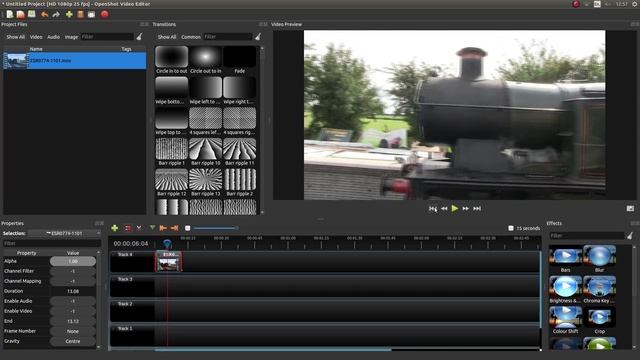Focus the Transitions filter field
The image size is (640, 360).
pos(228,37)
